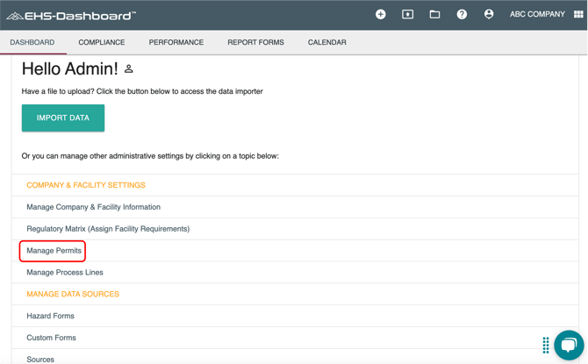
Task: Grab the dotted drag handle near chat
Action: (546, 345)
